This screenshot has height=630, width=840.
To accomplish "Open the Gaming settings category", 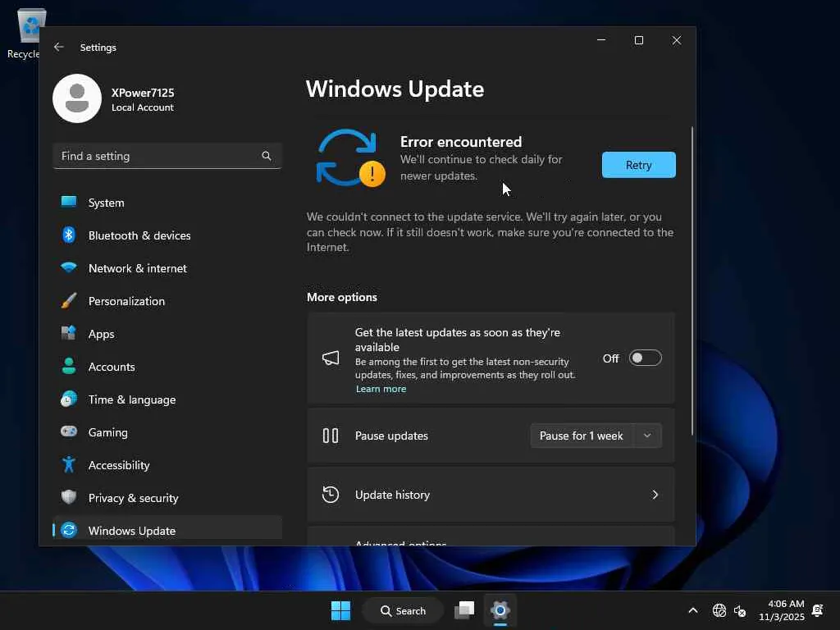I will click(x=167, y=432).
